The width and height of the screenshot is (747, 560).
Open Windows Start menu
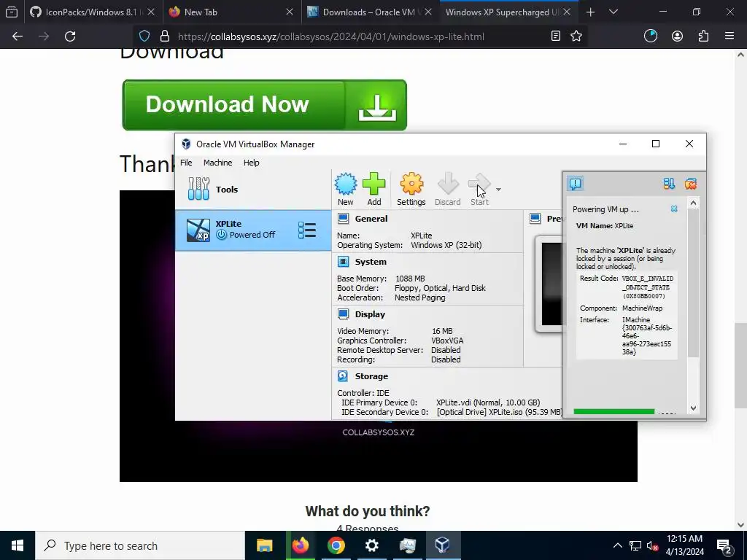[x=18, y=545]
